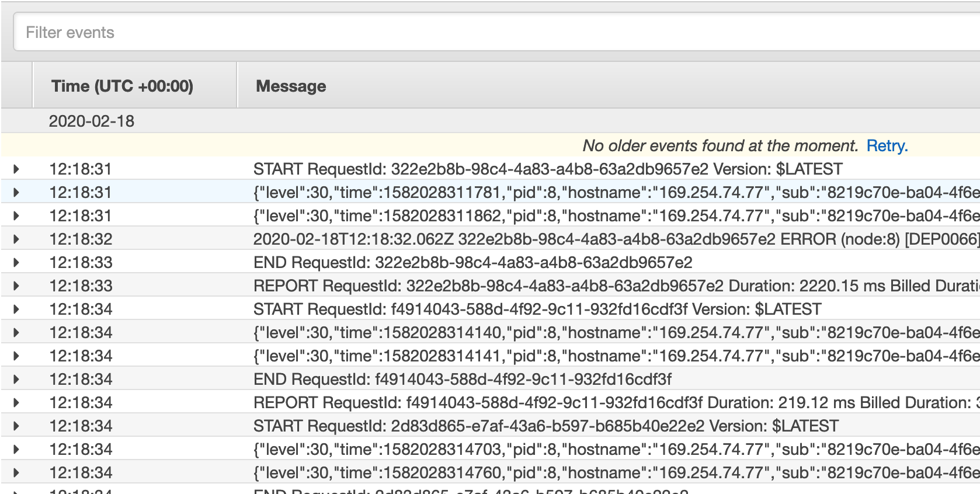Focus the Filter events search field
This screenshot has height=494, width=980.
496,32
